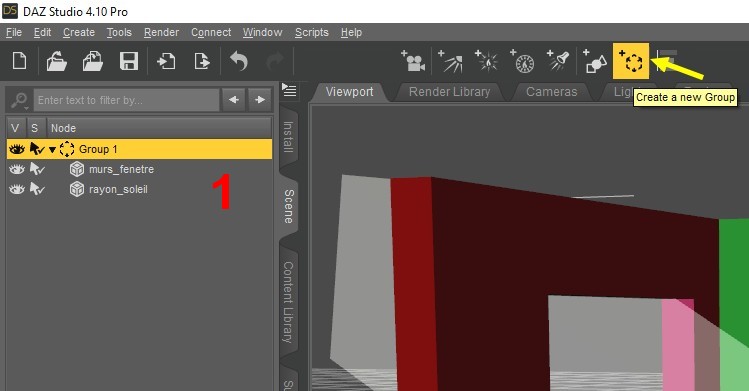Toggle visibility of murs_fenetre
Image resolution: width=749 pixels, height=391 pixels.
pos(17,169)
